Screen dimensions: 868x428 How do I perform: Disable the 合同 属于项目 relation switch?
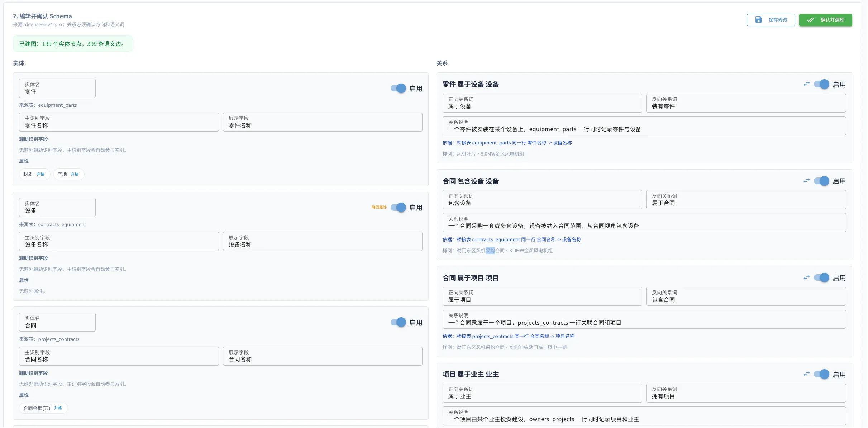click(821, 278)
